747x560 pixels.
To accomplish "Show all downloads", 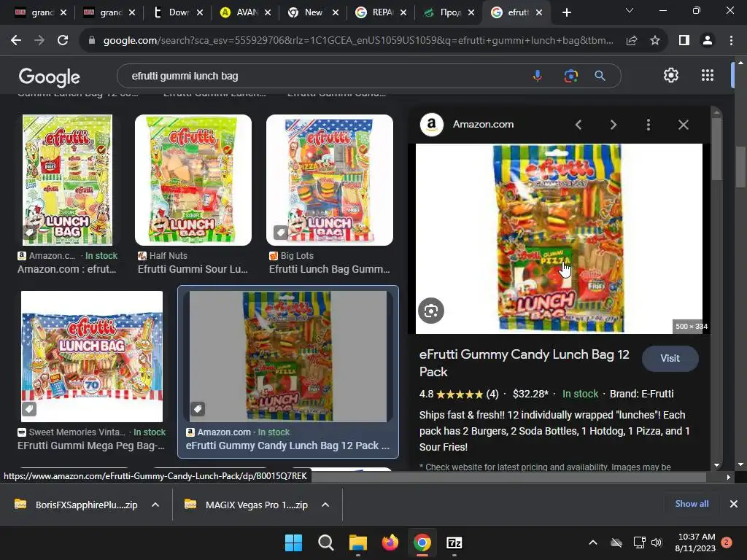I will [692, 504].
